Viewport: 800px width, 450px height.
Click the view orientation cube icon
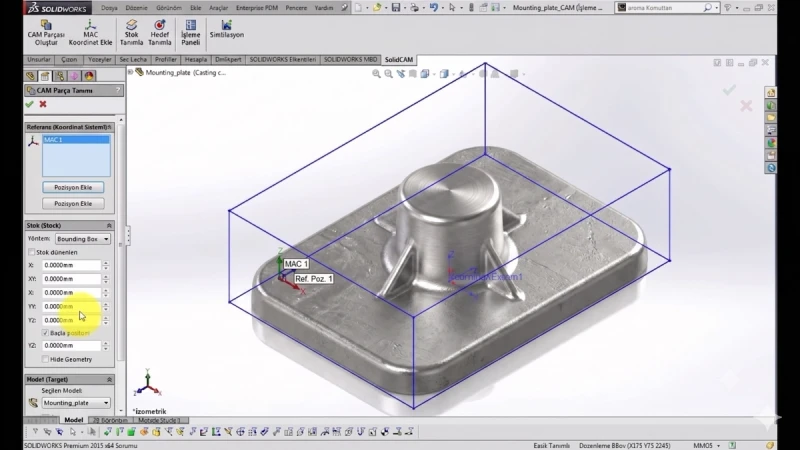(424, 74)
